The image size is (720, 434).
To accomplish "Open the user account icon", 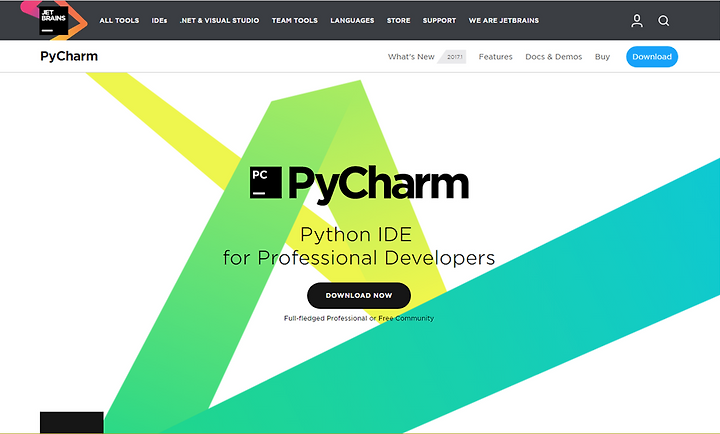I will click(x=637, y=21).
